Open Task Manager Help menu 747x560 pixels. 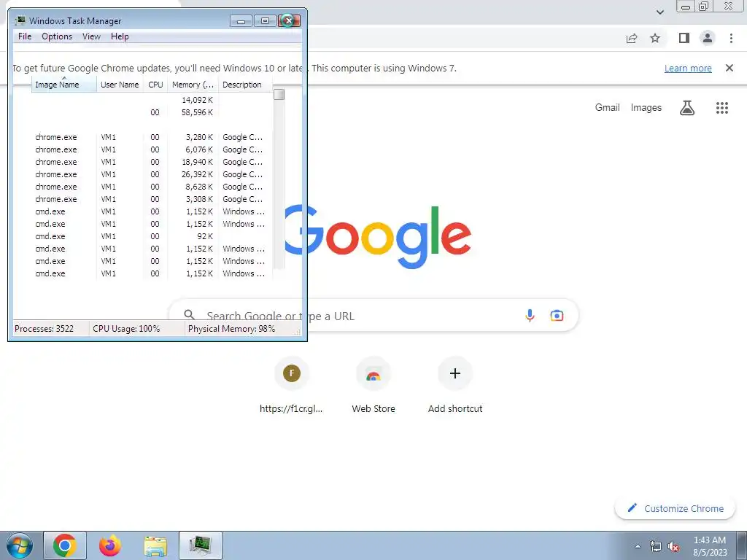tap(120, 36)
